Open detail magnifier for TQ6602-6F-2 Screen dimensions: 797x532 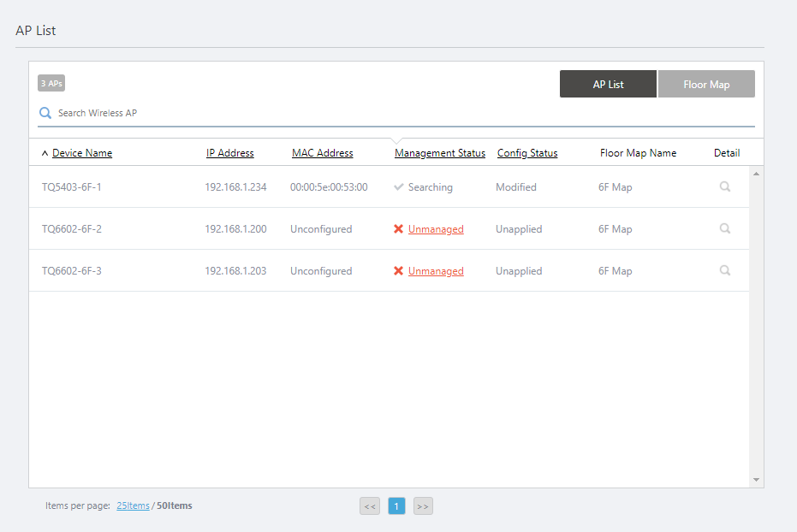724,228
